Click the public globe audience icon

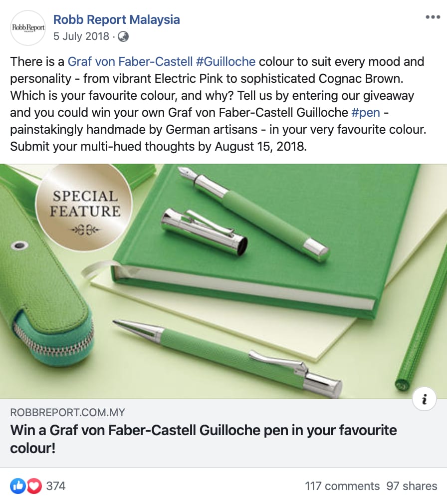click(x=123, y=36)
